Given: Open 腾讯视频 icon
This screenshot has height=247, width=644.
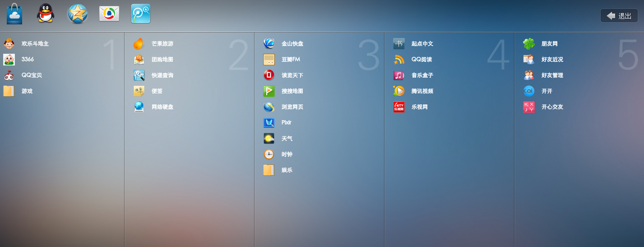Looking at the screenshot, I should [399, 91].
